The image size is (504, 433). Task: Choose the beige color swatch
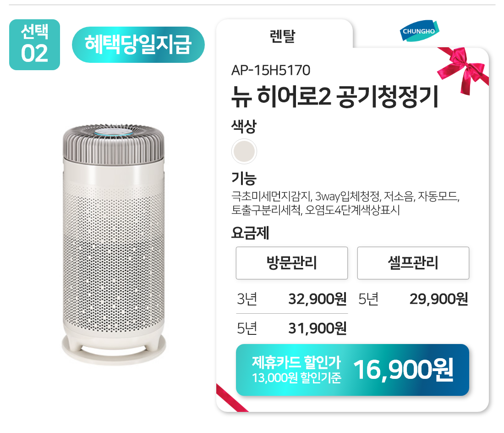(x=244, y=151)
